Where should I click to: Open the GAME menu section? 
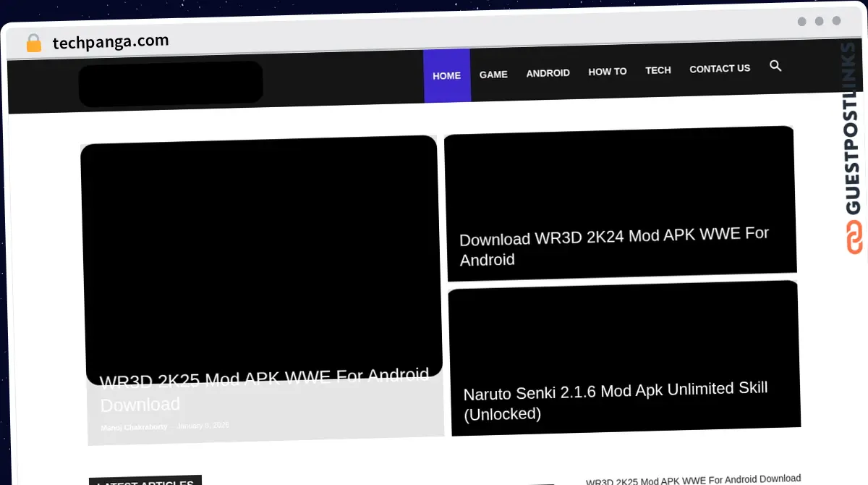tap(493, 74)
